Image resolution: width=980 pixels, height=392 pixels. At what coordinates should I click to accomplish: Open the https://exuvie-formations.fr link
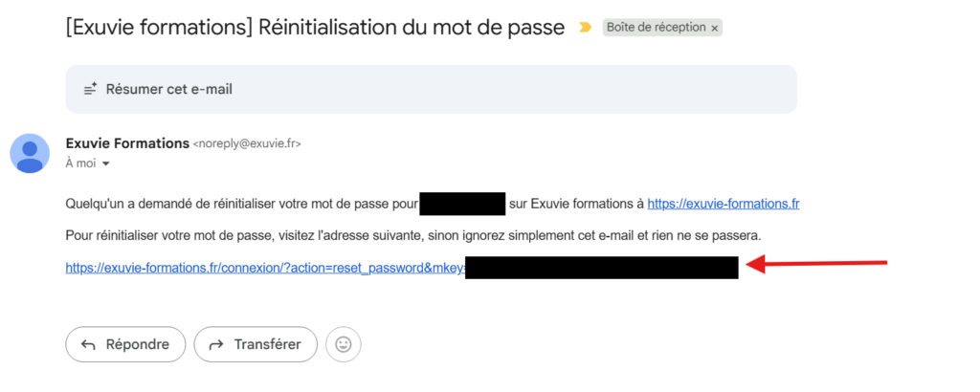(x=723, y=204)
